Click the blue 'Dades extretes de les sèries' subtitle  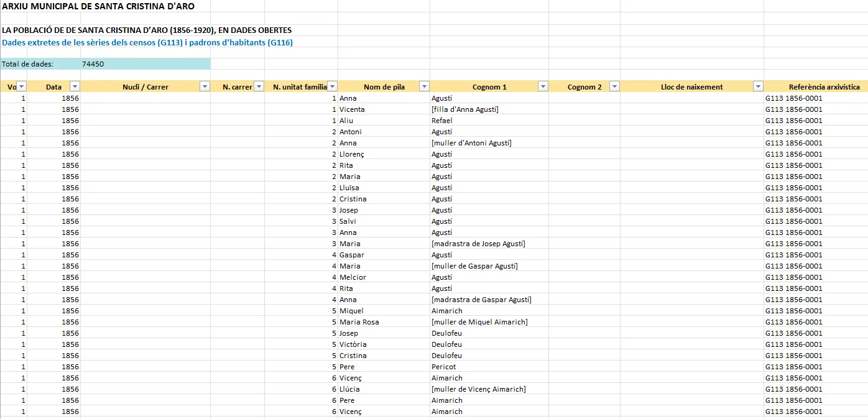pyautogui.click(x=147, y=42)
